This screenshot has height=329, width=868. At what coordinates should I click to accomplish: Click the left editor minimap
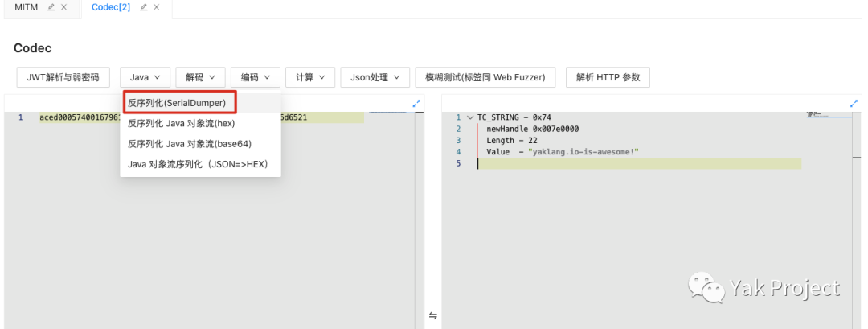pyautogui.click(x=387, y=113)
